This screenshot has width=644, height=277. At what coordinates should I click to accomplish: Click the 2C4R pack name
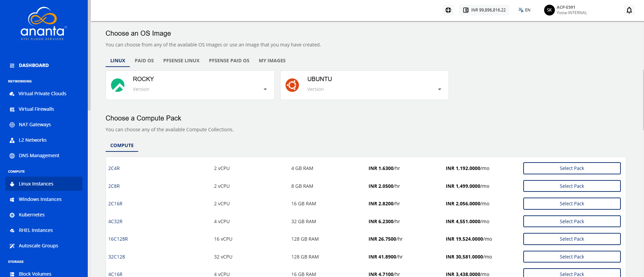(x=114, y=168)
